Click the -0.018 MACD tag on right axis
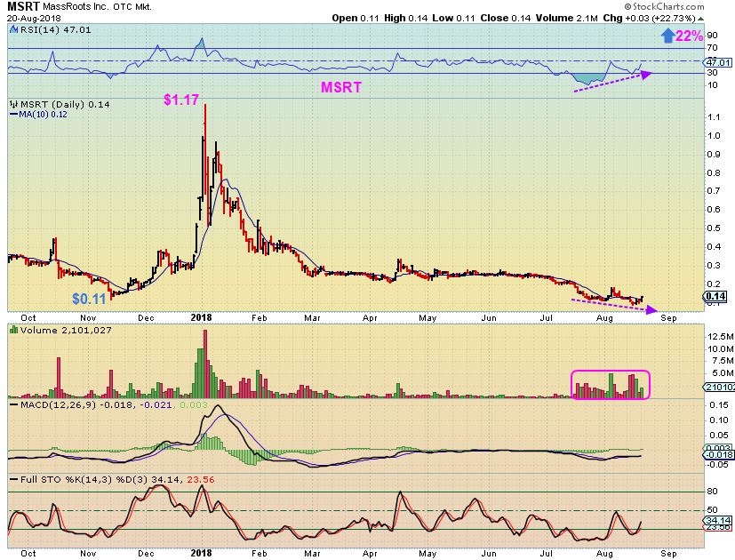This screenshot has height=560, width=735. coord(718,455)
